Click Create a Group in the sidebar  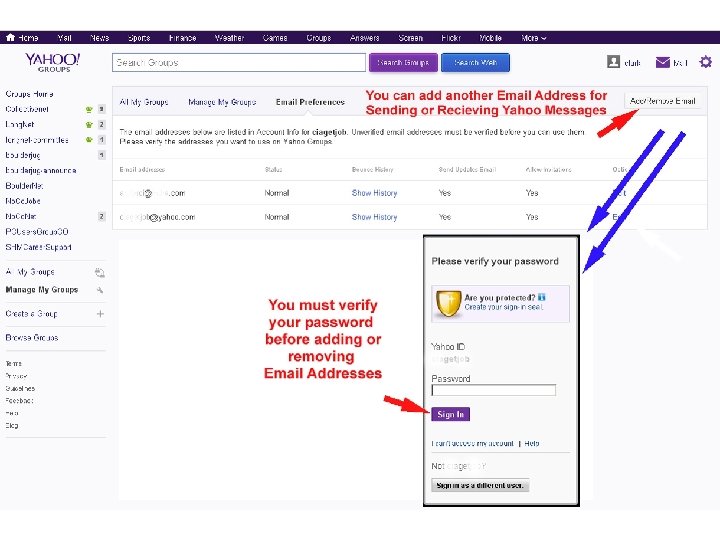pos(31,314)
